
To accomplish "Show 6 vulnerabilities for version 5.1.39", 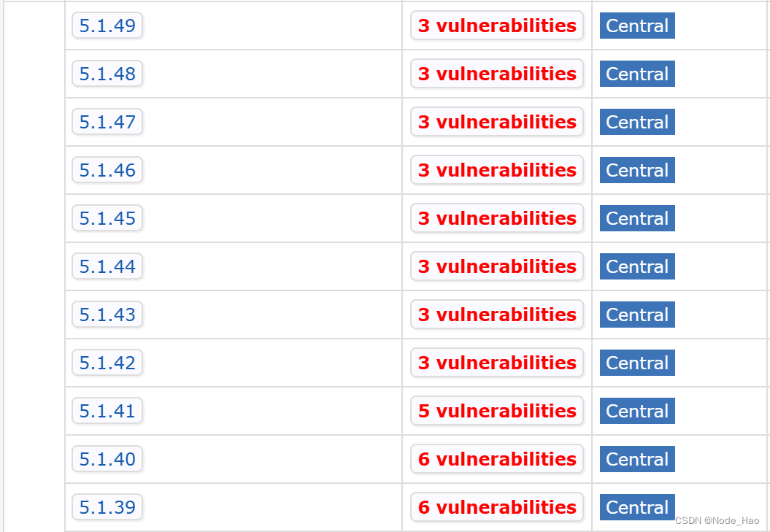I will point(497,507).
